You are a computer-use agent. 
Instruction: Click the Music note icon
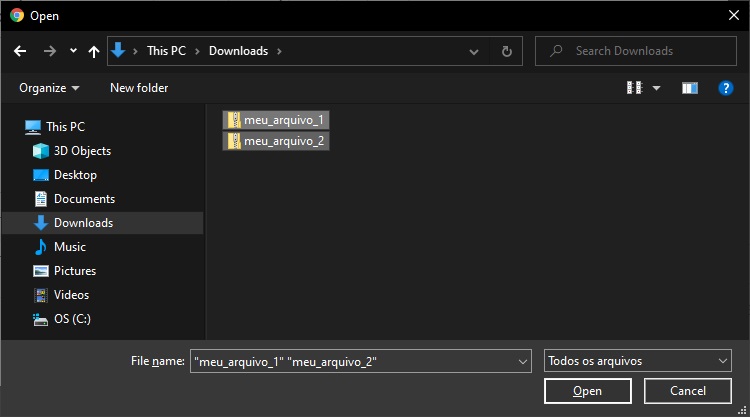[41, 247]
